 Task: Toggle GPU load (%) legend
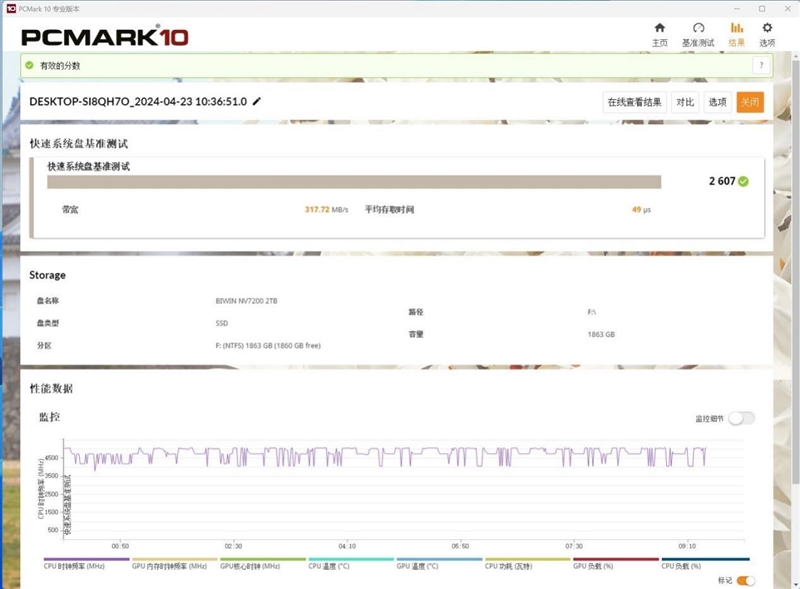pyautogui.click(x=616, y=563)
